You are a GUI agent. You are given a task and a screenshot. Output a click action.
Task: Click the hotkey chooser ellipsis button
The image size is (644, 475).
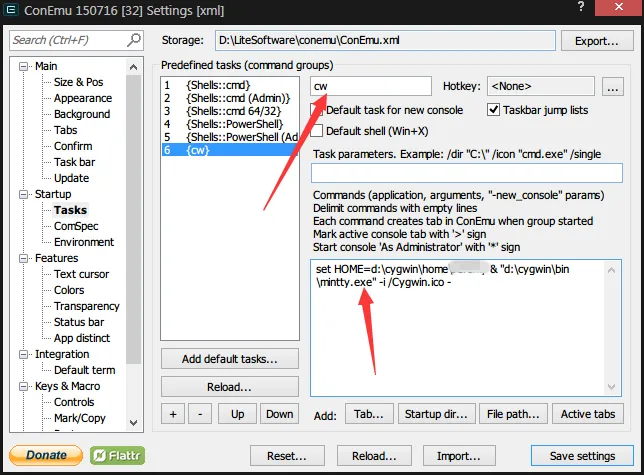pos(613,87)
